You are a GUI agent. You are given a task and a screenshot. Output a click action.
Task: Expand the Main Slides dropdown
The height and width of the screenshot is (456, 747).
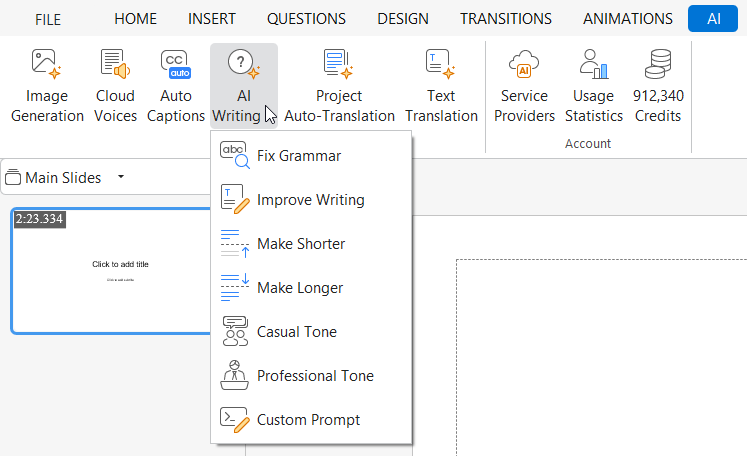coord(121,178)
